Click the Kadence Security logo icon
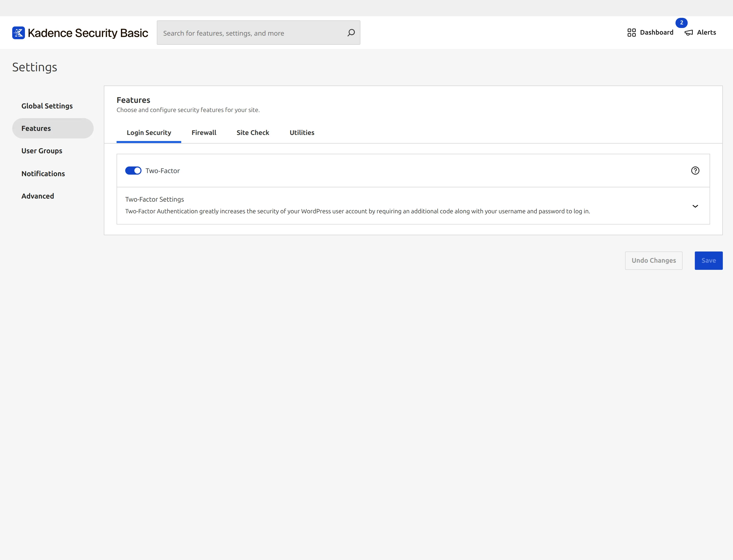The image size is (733, 560). click(18, 33)
